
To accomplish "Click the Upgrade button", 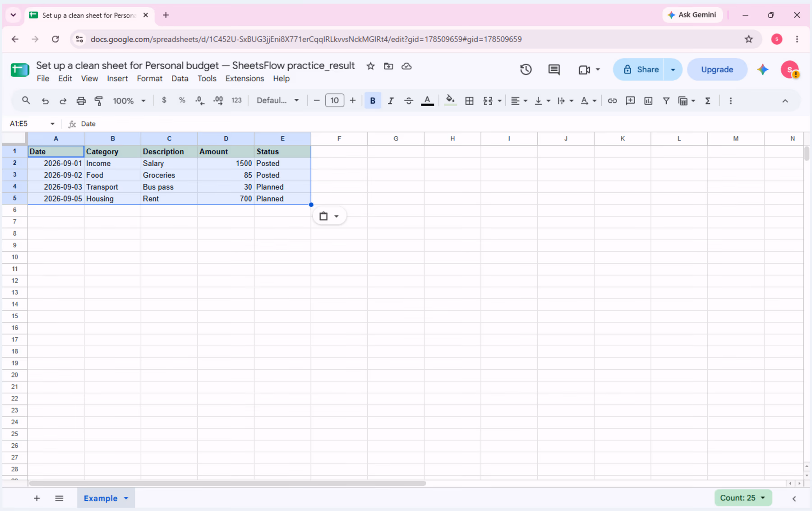I will pos(717,70).
